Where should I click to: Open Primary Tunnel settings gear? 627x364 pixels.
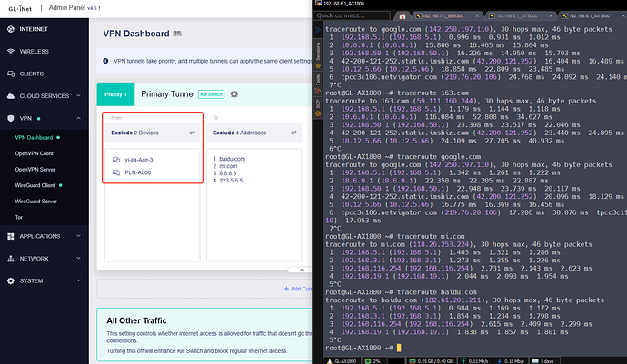234,94
